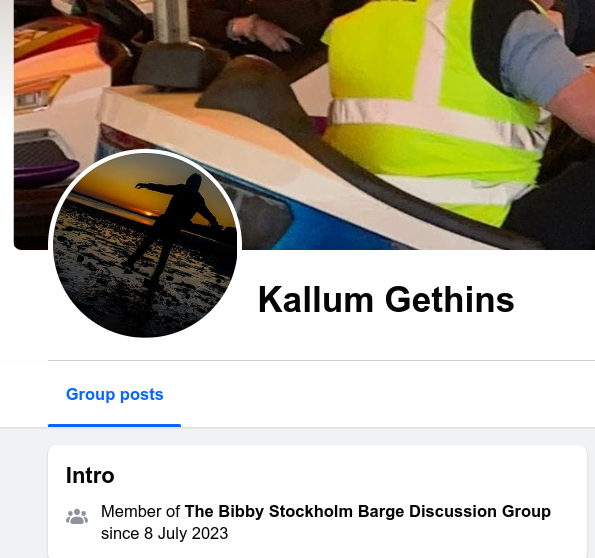Click the Intro section heading
Image resolution: width=595 pixels, height=558 pixels.
coord(90,475)
